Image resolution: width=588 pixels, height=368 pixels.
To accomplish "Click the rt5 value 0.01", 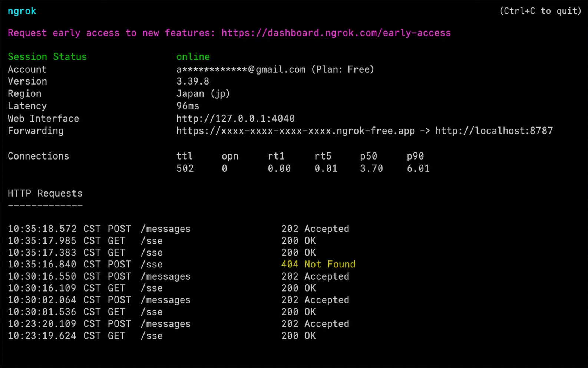I will pyautogui.click(x=326, y=169).
